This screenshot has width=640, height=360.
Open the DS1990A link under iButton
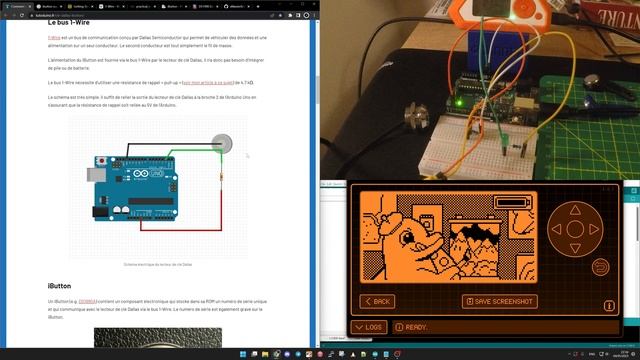pos(87,302)
